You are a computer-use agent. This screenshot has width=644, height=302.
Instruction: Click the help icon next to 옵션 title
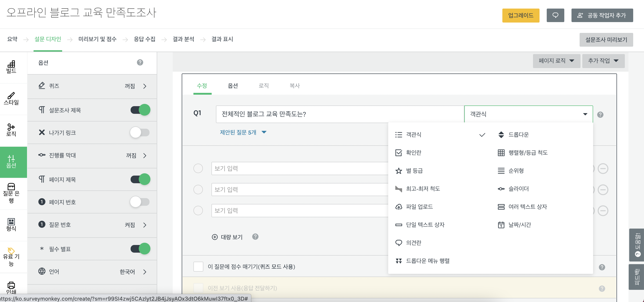[x=140, y=62]
